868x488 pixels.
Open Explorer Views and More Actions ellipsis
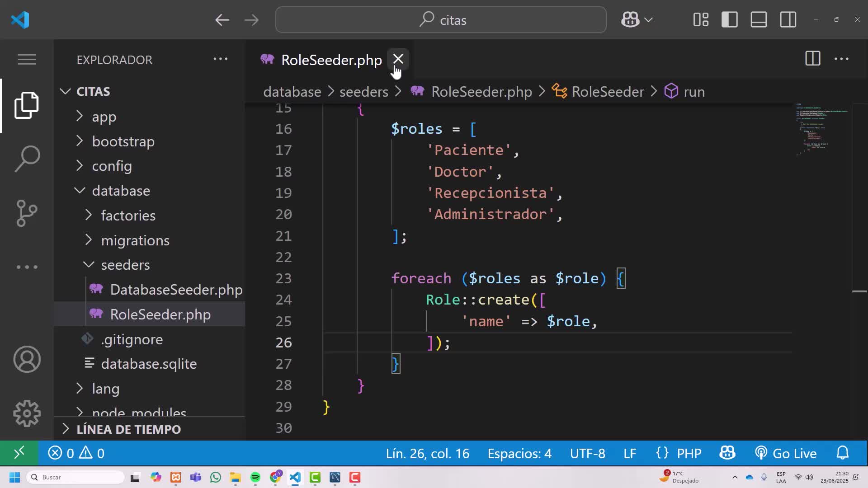click(x=221, y=59)
